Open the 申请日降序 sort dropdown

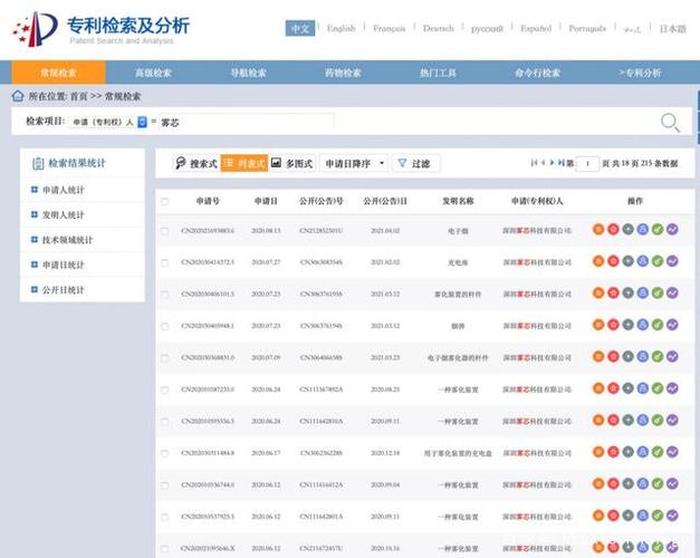coord(354,163)
